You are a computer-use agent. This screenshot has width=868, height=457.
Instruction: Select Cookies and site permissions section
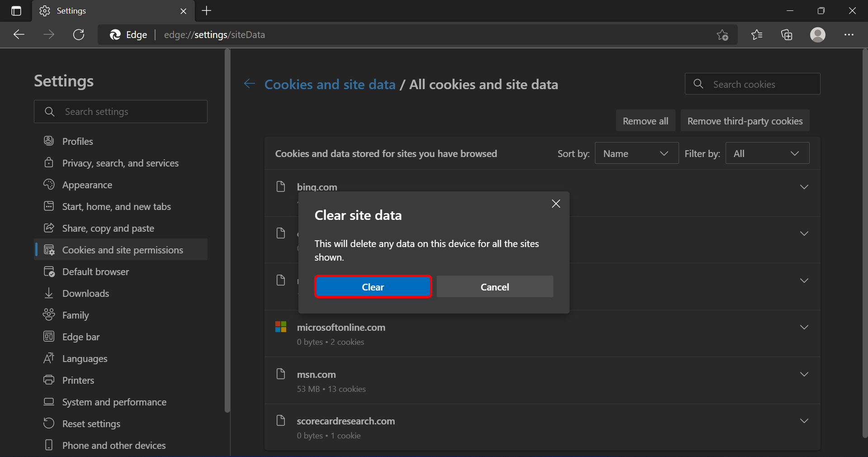pos(121,250)
